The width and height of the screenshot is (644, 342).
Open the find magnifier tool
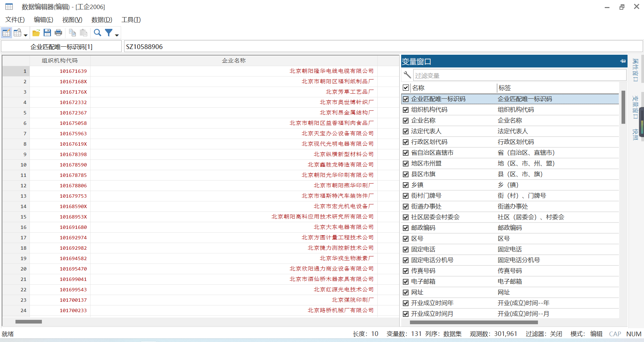tap(97, 33)
